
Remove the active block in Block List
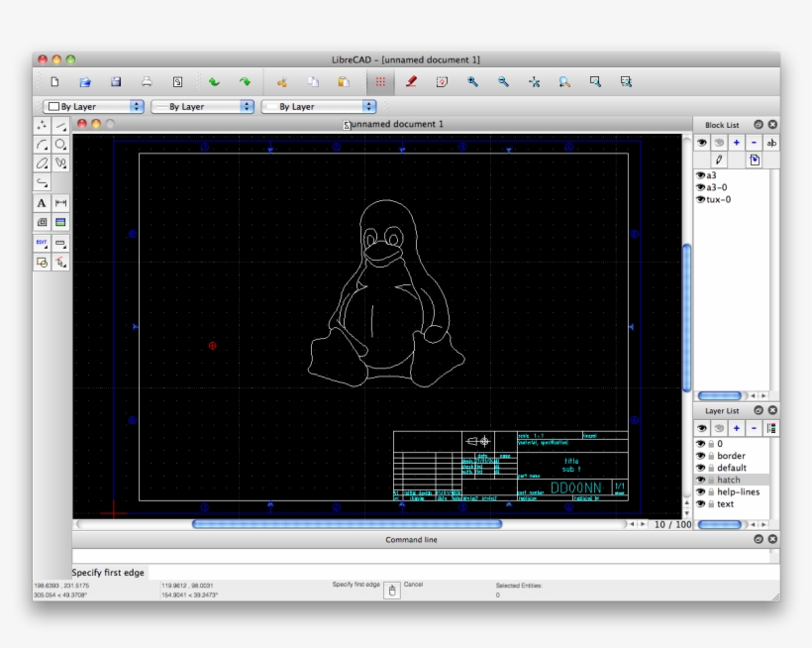tap(754, 143)
